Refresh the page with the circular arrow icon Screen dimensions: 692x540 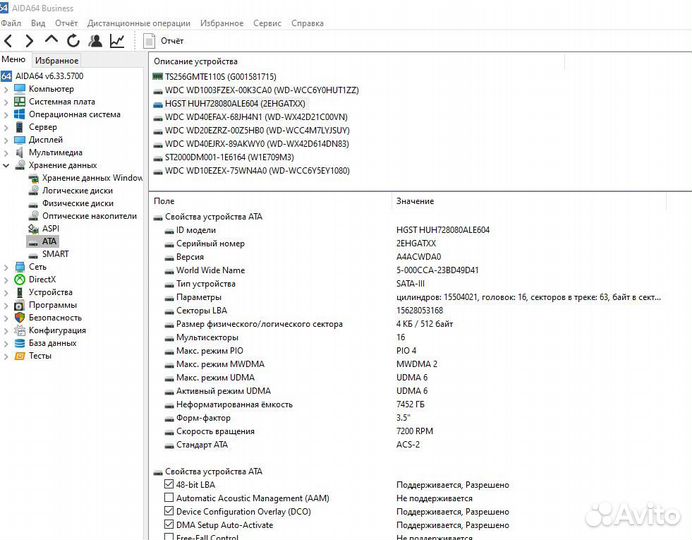pyautogui.click(x=73, y=41)
